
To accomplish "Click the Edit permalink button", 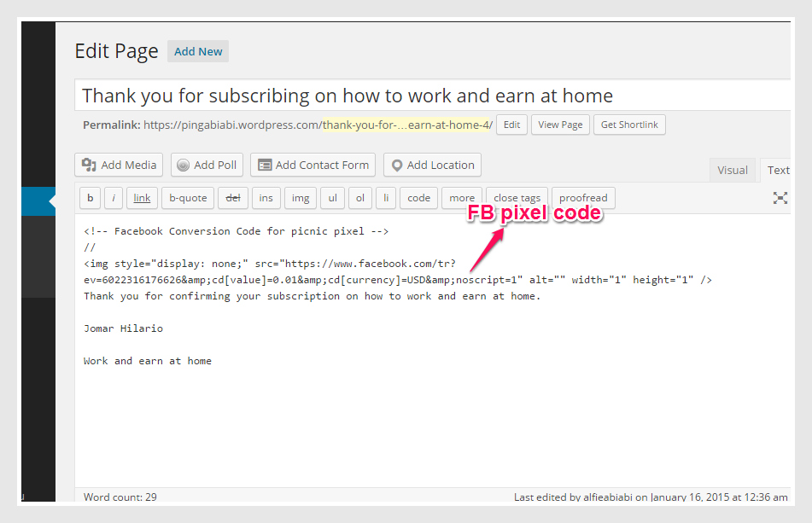I will coord(511,125).
